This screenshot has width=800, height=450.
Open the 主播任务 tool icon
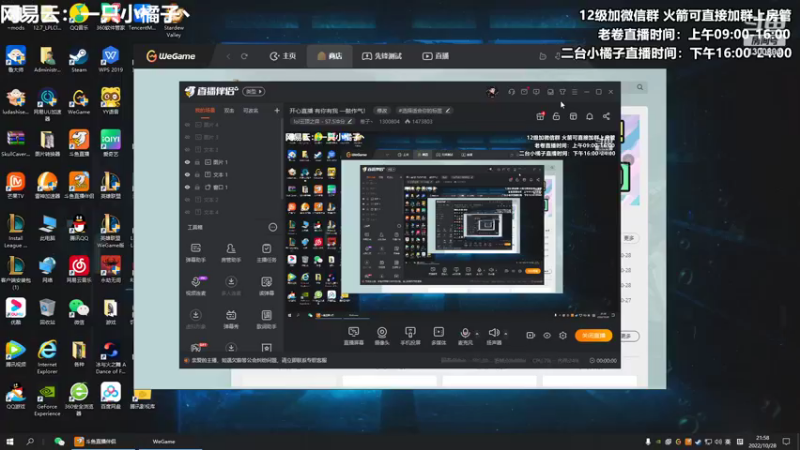point(266,253)
